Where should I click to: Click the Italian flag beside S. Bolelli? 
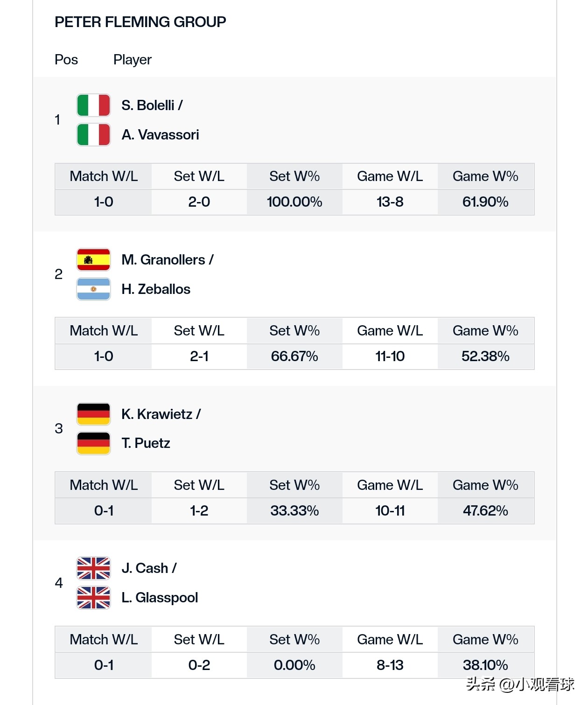click(93, 105)
